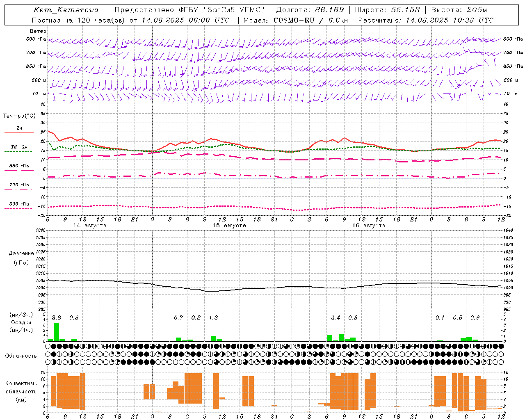Click the "Облачность" cloud cover label
Screen dimensions: 525x420
click(21, 356)
